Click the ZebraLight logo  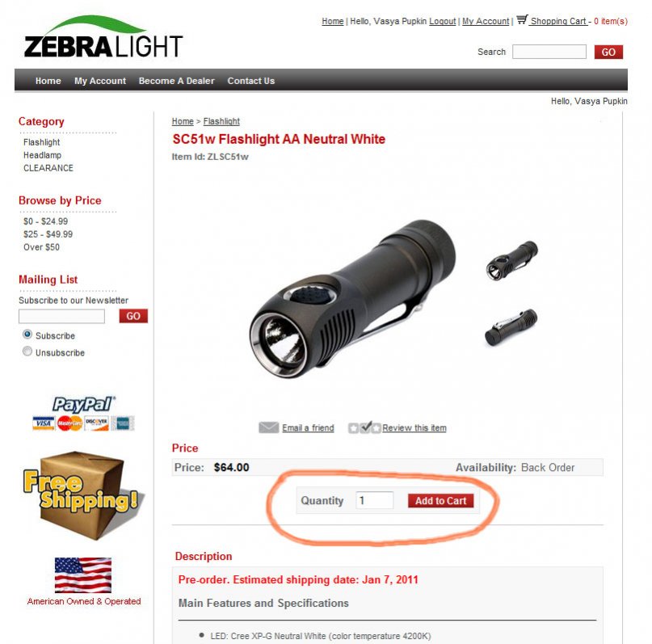click(103, 37)
